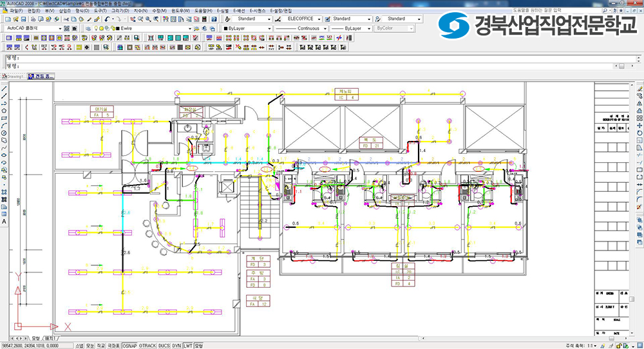Click the Help question-mark icon
644x349 pixels.
[214, 19]
